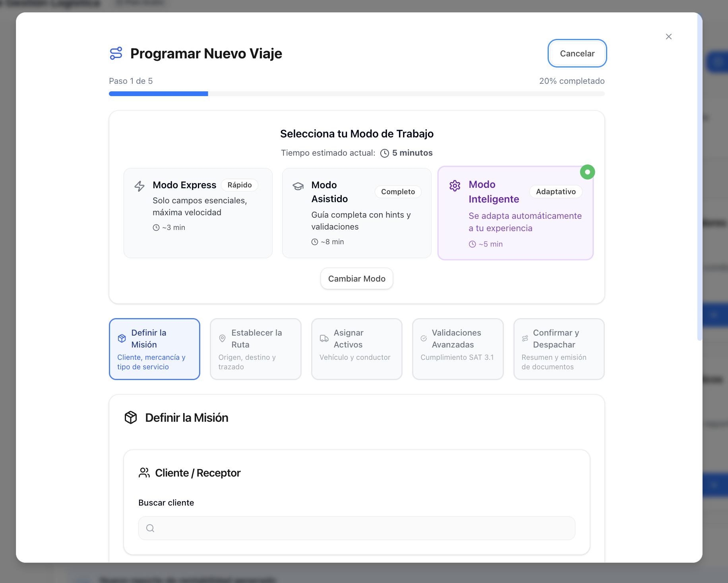The image size is (728, 583).
Task: Open the Establecer la Ruta step tab
Action: [x=256, y=349]
